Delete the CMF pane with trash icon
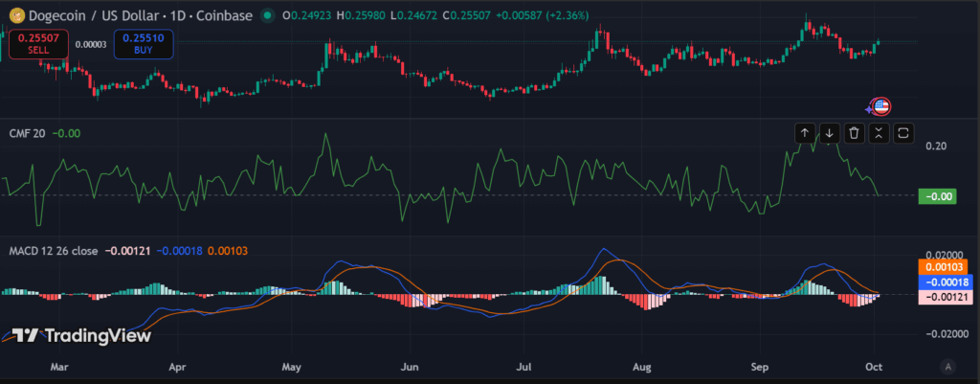 pyautogui.click(x=855, y=133)
